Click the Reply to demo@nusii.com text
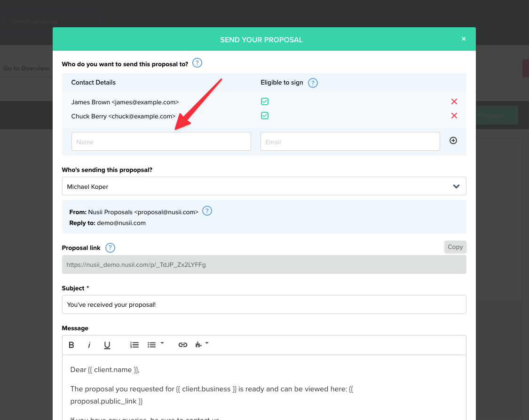 (x=107, y=223)
